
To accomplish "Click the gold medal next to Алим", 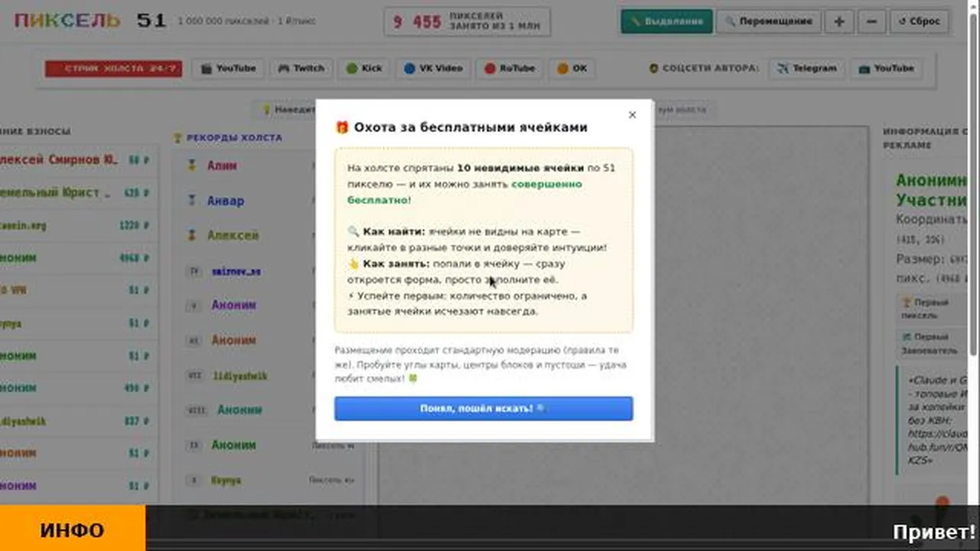I will [192, 165].
